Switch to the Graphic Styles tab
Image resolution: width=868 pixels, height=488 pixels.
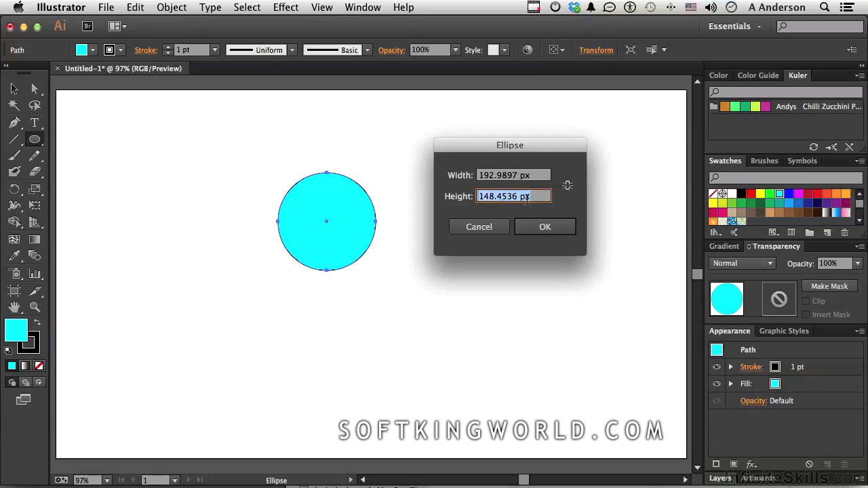click(x=784, y=331)
